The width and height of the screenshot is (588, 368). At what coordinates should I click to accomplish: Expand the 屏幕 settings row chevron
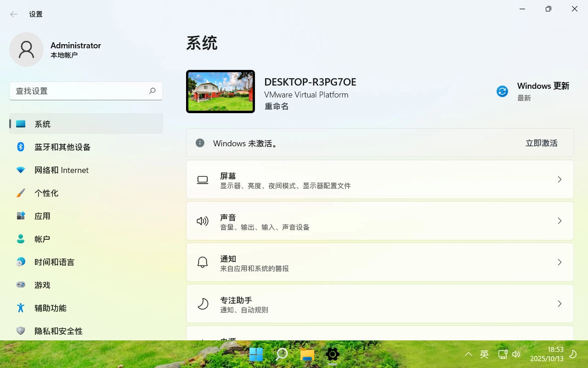pos(560,179)
